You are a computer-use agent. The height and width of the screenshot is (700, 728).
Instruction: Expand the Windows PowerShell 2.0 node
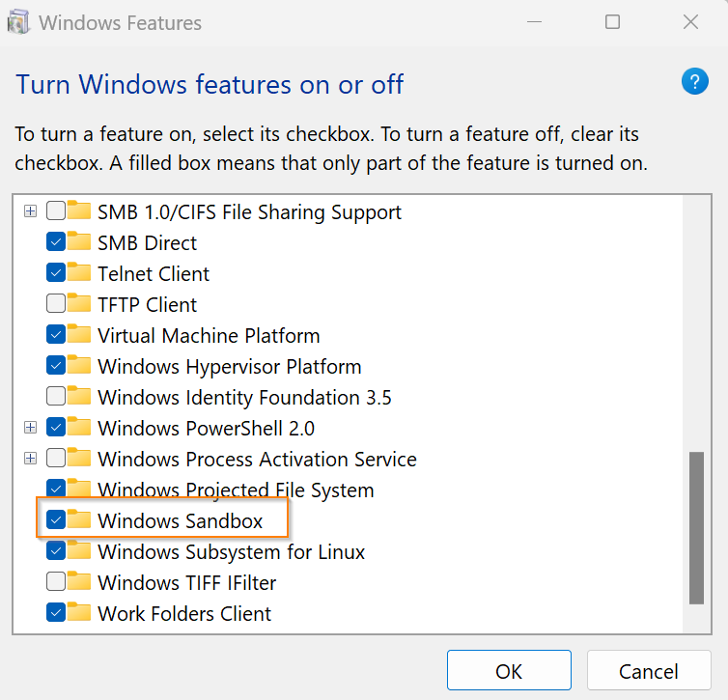tap(31, 428)
